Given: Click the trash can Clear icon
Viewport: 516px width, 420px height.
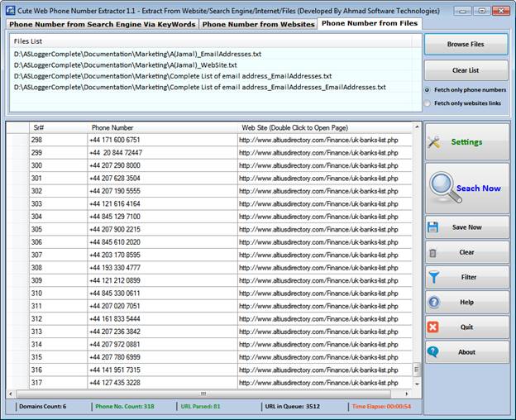Looking at the screenshot, I should click(x=433, y=252).
